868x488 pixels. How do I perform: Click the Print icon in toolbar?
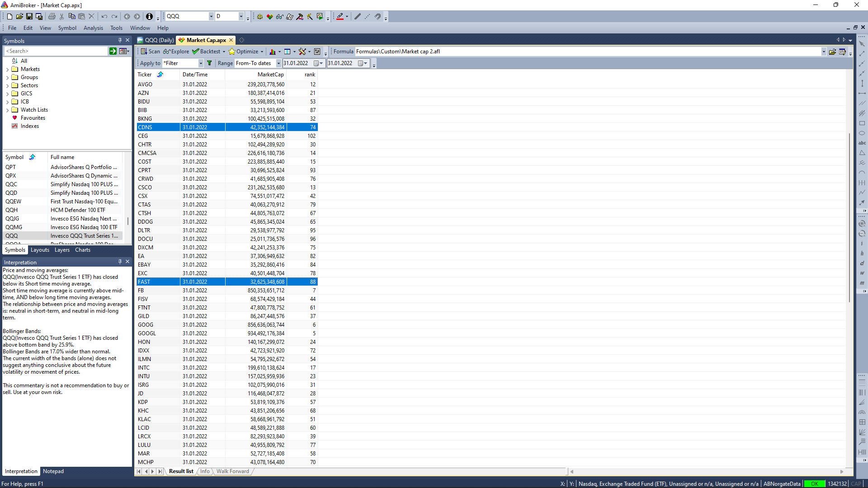point(52,16)
